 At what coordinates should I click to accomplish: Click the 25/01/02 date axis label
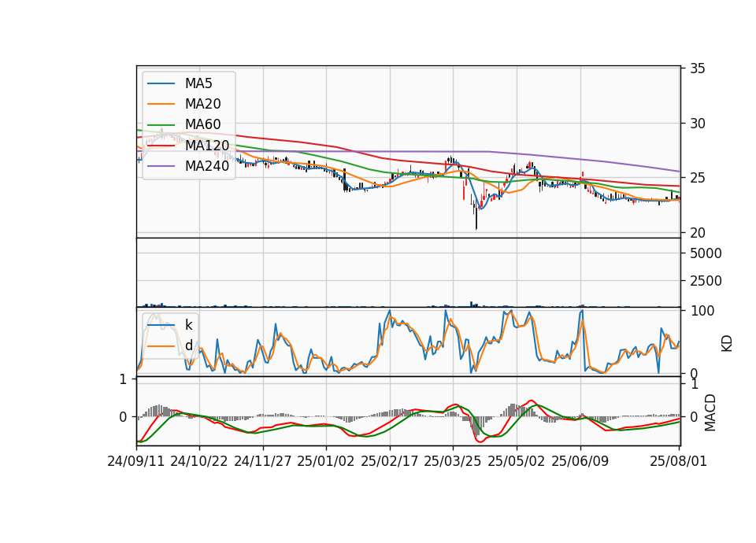point(326,461)
